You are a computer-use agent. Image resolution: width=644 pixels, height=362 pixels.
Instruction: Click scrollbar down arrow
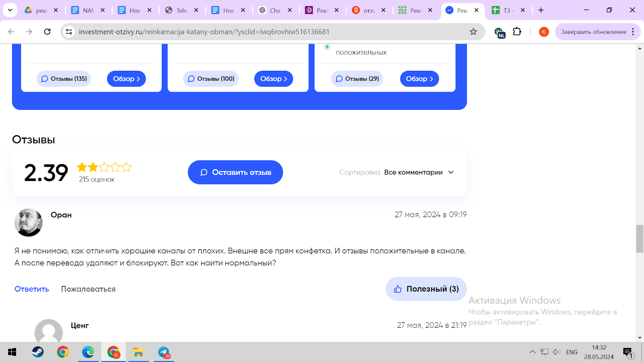640,338
